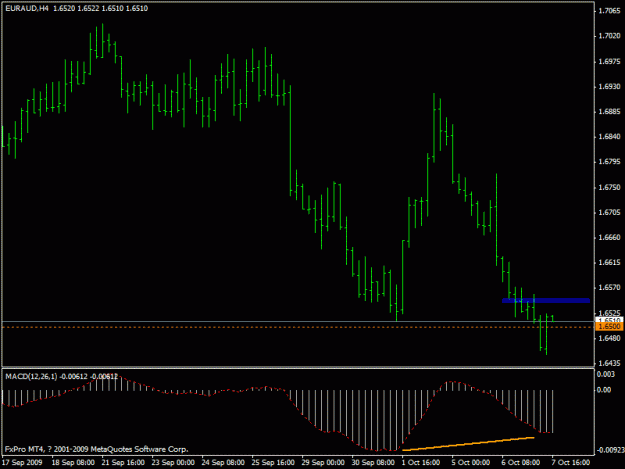Click the 21 Sep 16:00 time label
This screenshot has width=625, height=469.
pos(123,463)
